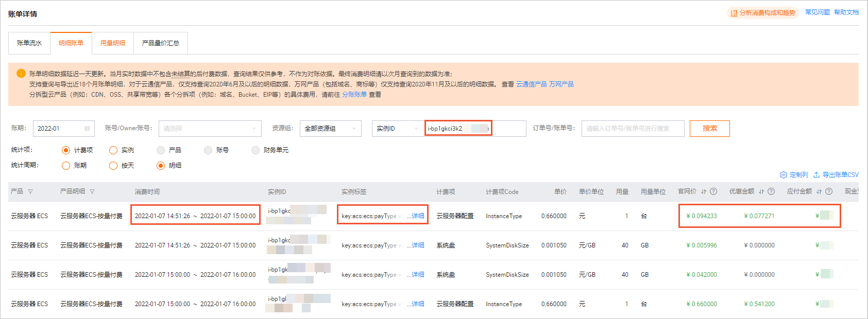Open the 分账账单 link in notice
Screen dimensions: 868x319
click(354, 95)
